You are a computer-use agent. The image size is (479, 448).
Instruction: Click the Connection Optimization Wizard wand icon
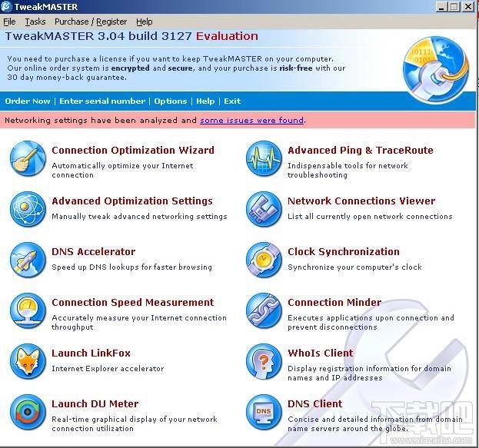28,158
